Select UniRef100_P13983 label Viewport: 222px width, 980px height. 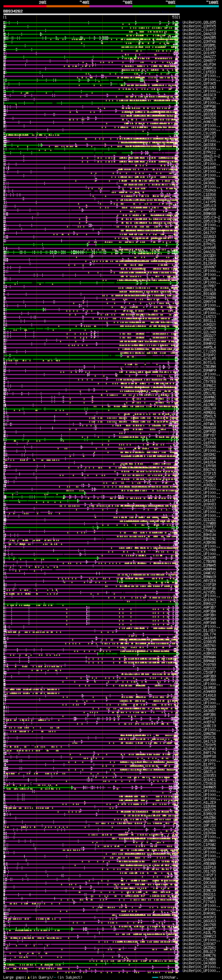tap(199, 259)
